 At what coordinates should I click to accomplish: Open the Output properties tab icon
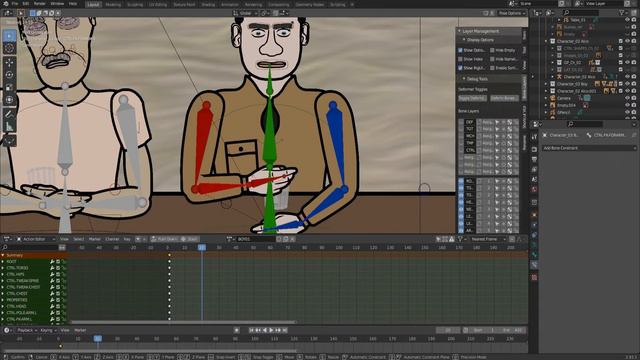pos(534,160)
